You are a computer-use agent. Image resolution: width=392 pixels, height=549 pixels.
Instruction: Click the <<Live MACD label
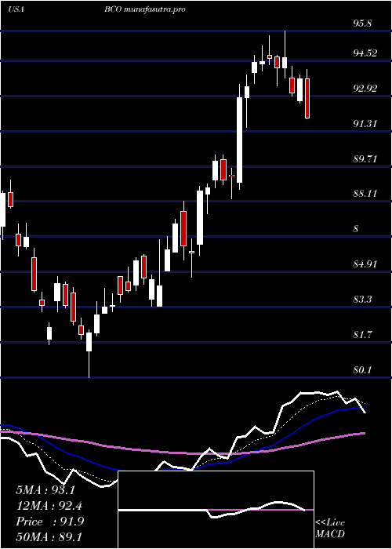point(330,529)
